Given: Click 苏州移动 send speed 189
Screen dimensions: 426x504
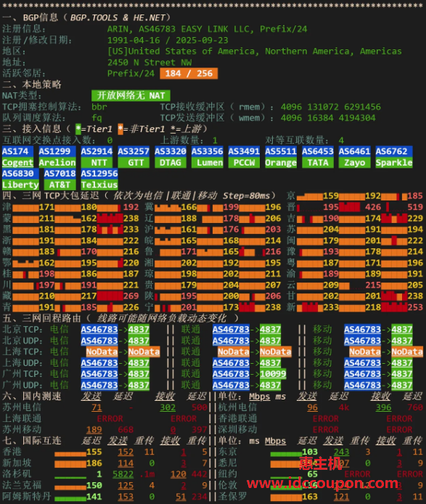Looking at the screenshot, I should [94, 430].
